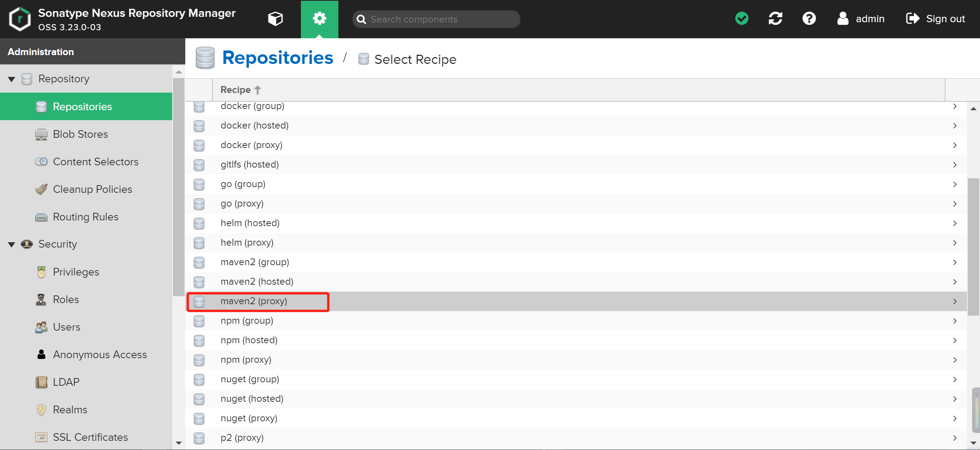Click the Nexus hexagon logo
The height and width of the screenshot is (450, 980).
(x=20, y=19)
